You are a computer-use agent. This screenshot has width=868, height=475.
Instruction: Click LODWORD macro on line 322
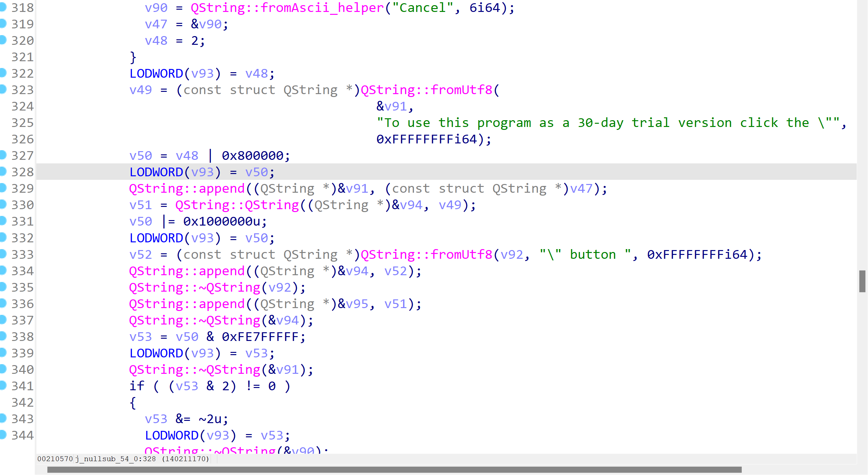pyautogui.click(x=156, y=73)
